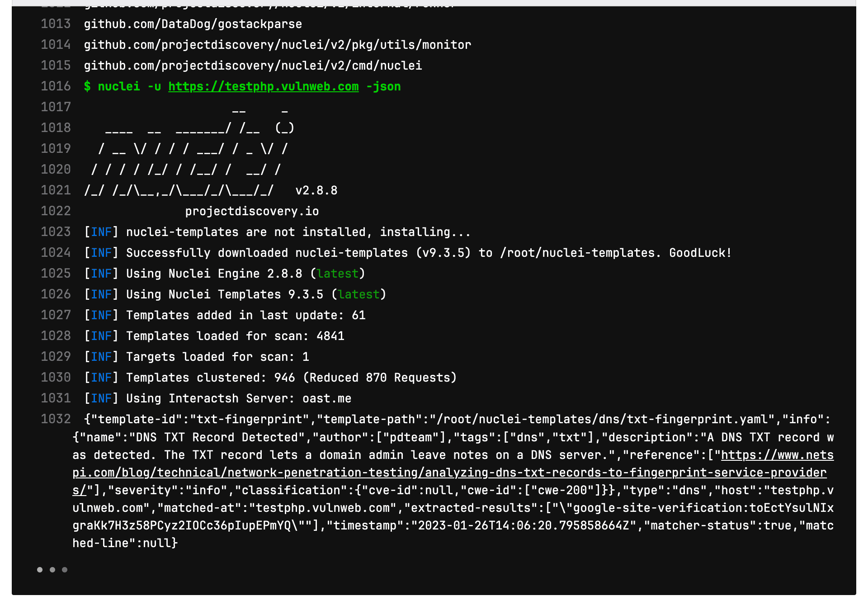Click line number 1028
Image resolution: width=868 pixels, height=605 pixels.
click(56, 336)
